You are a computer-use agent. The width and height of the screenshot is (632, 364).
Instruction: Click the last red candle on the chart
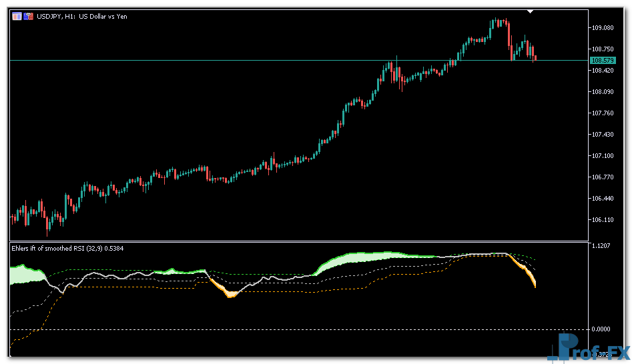coord(535,57)
